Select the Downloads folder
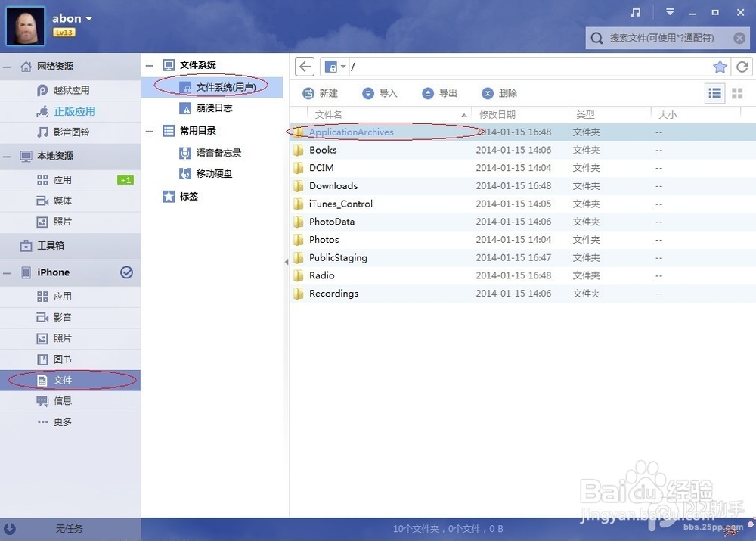The image size is (756, 541). pos(522,186)
